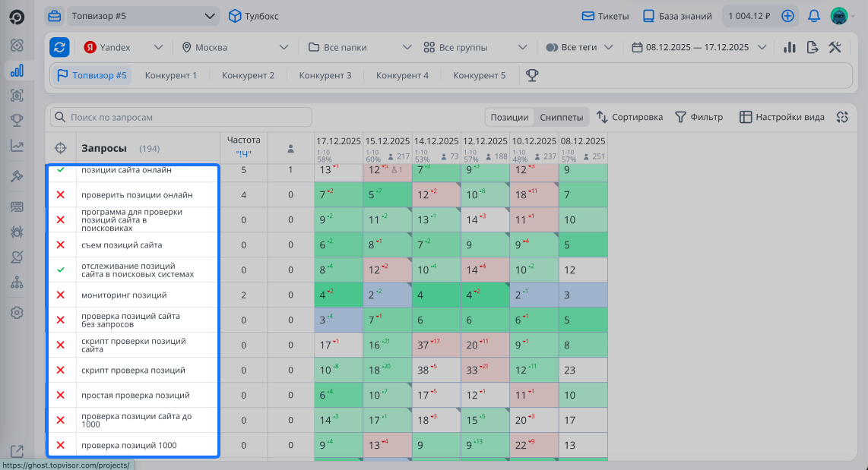The image size is (868, 470).
Task: Open the hammer auction icon in sidebar
Action: (17, 176)
